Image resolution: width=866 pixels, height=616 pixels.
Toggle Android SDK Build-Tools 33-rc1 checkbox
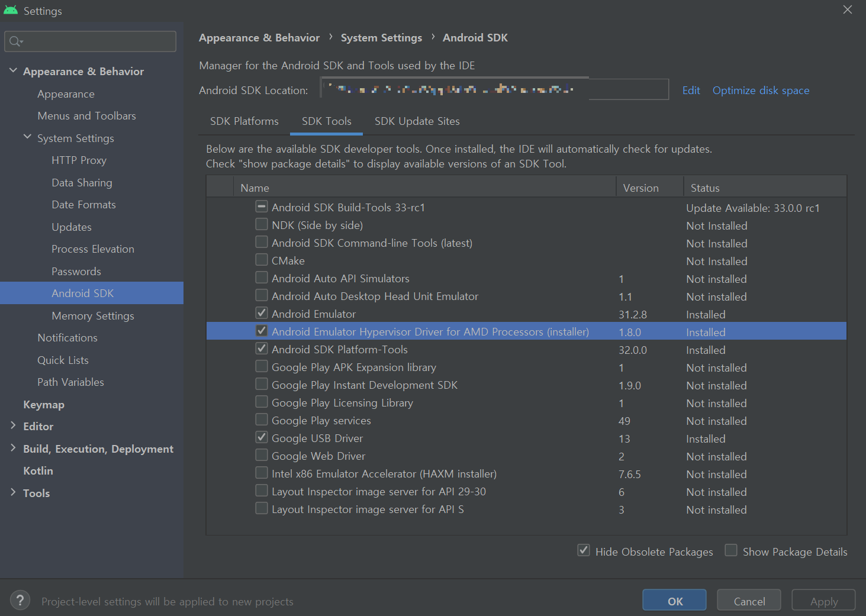point(262,207)
